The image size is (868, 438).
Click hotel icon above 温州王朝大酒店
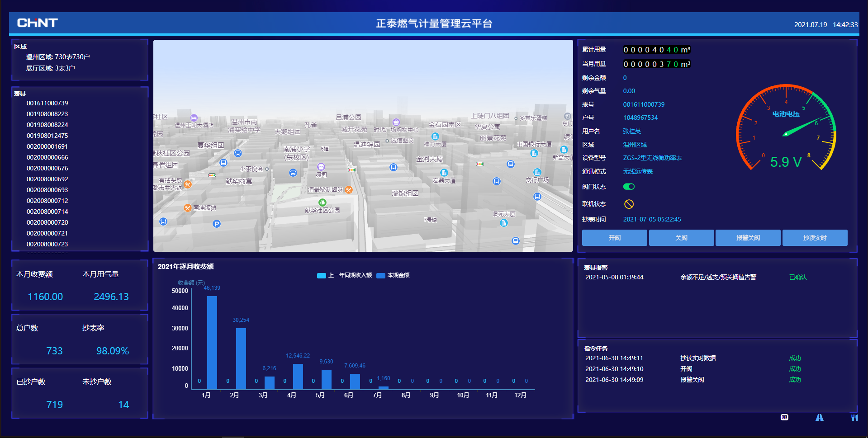tap(194, 118)
